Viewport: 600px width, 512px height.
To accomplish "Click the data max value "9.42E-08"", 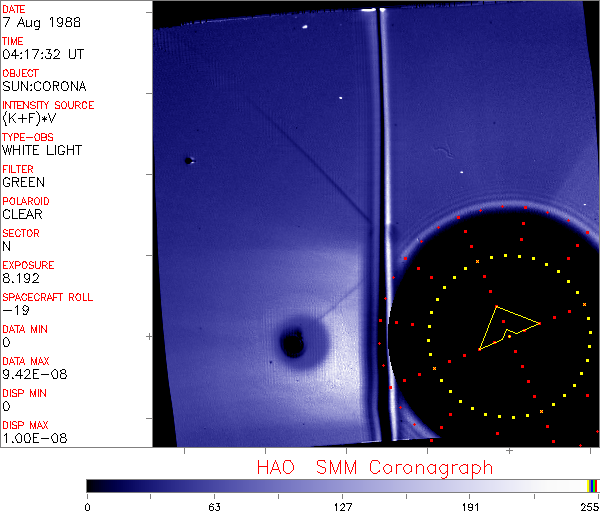I will click(x=30, y=375).
